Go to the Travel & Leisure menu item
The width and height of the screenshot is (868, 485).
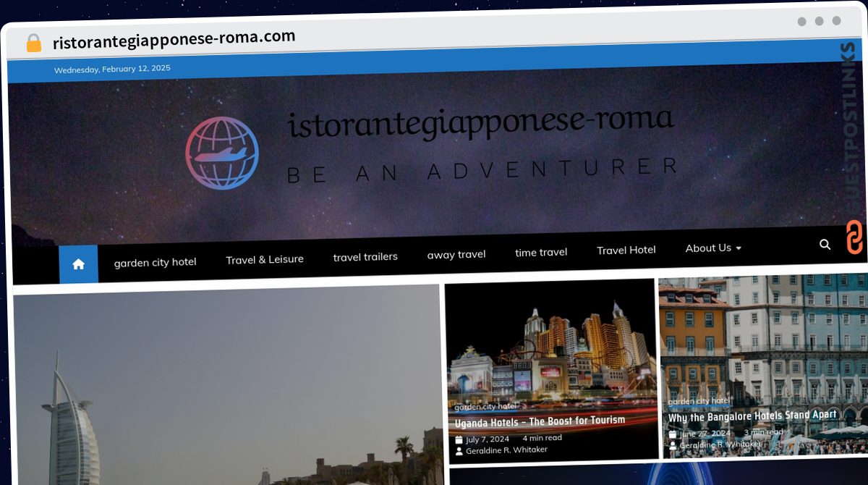coord(265,259)
